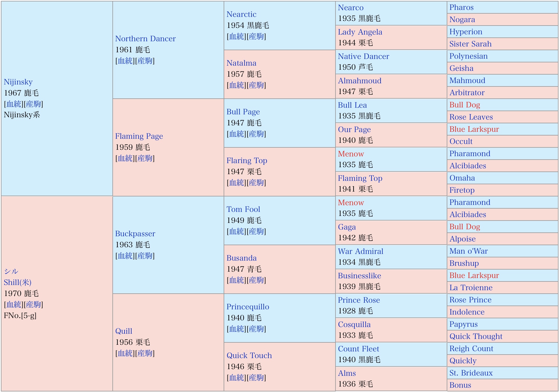Open 血統 link under Northern Dancer
The image size is (560, 392).
(125, 61)
